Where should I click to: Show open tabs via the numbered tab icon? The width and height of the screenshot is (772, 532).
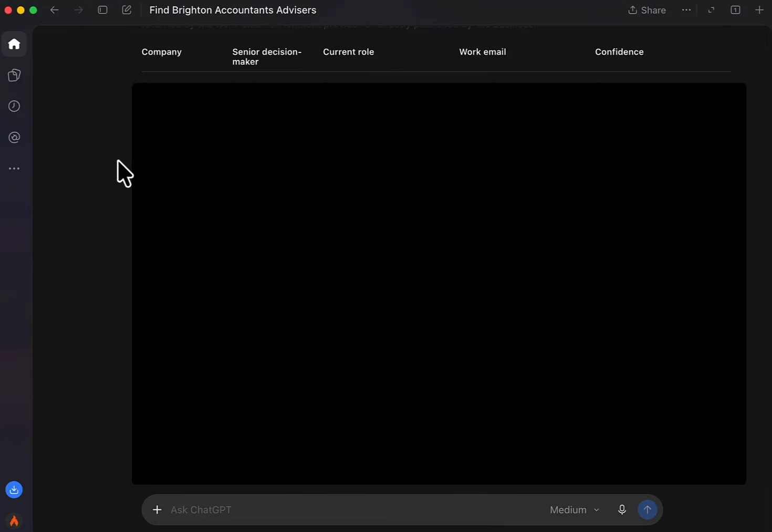pyautogui.click(x=735, y=10)
